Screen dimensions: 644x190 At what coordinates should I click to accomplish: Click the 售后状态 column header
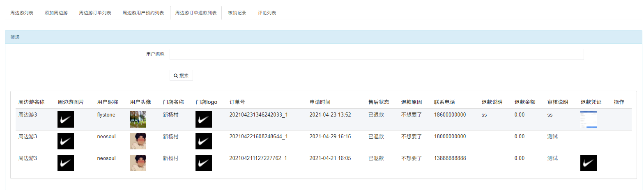(x=379, y=102)
